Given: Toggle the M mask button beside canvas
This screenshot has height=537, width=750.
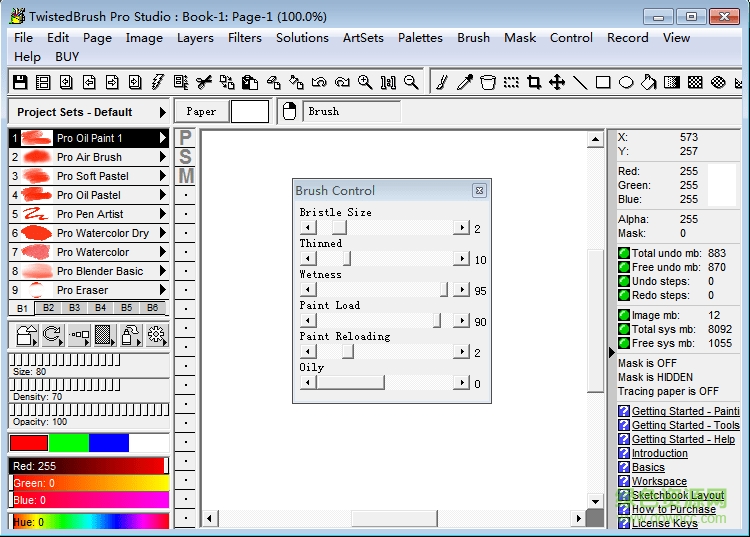Looking at the screenshot, I should 185,176.
